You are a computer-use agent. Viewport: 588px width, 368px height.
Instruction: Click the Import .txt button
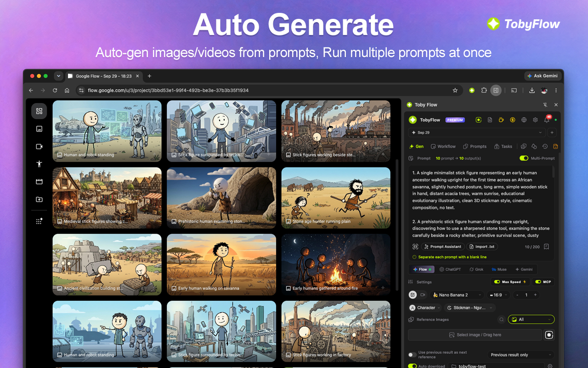[482, 247]
